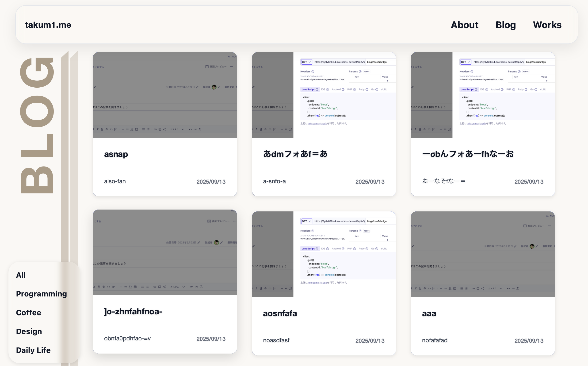Go to the Blog nav link
588x366 pixels.
pyautogui.click(x=506, y=25)
